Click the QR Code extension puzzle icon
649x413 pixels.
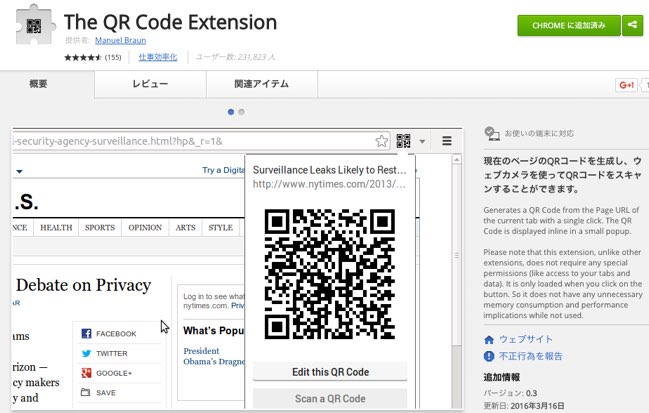point(35,25)
